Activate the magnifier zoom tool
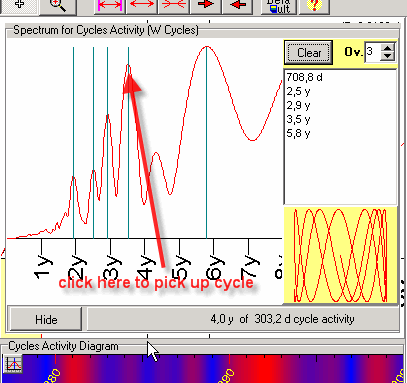 click(x=58, y=6)
